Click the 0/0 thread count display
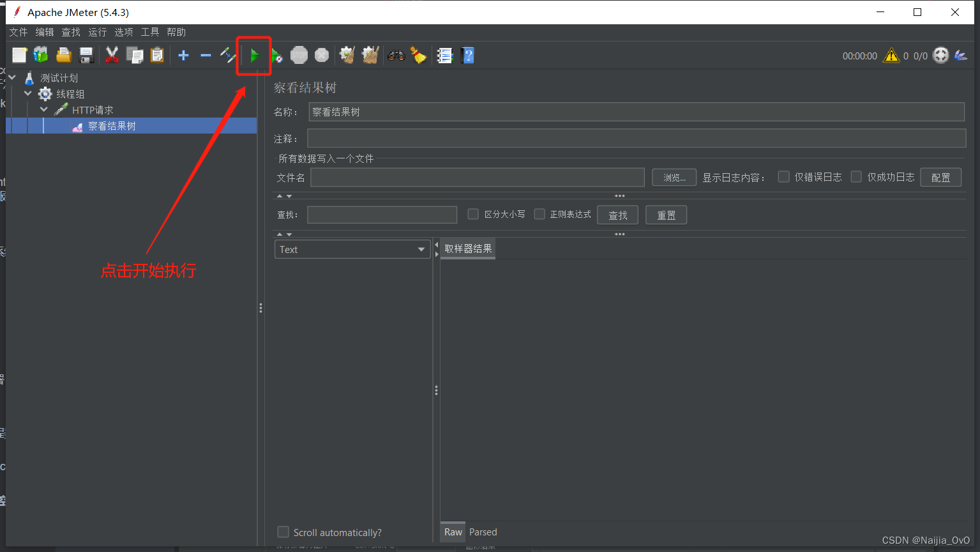This screenshot has width=980, height=552. click(920, 56)
